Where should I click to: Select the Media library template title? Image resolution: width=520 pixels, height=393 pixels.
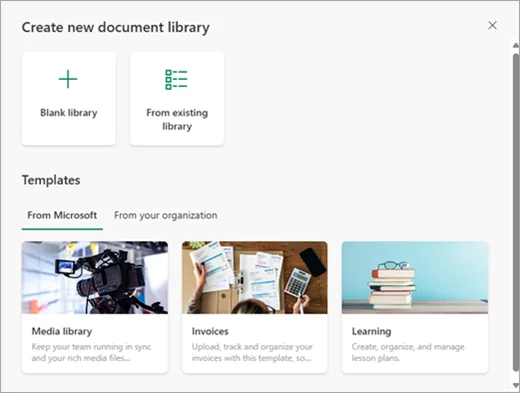point(62,331)
